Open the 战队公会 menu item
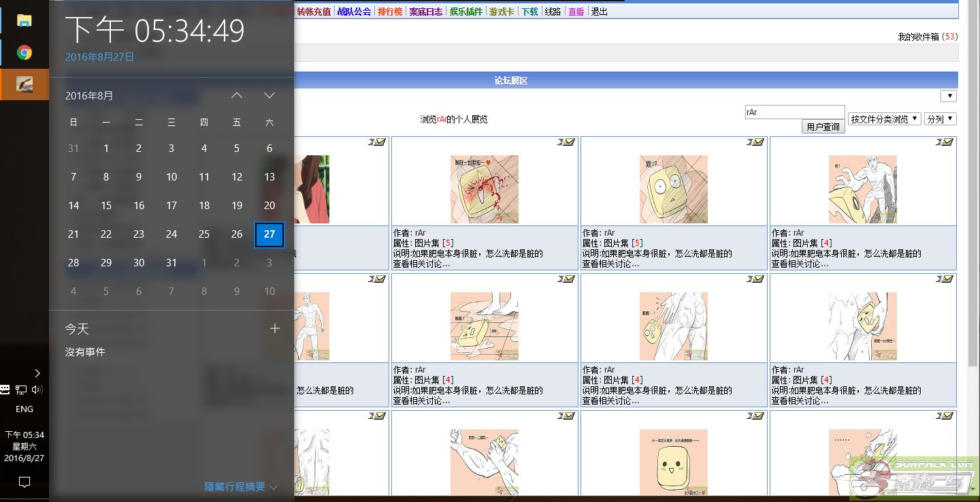980x502 pixels. tap(354, 12)
